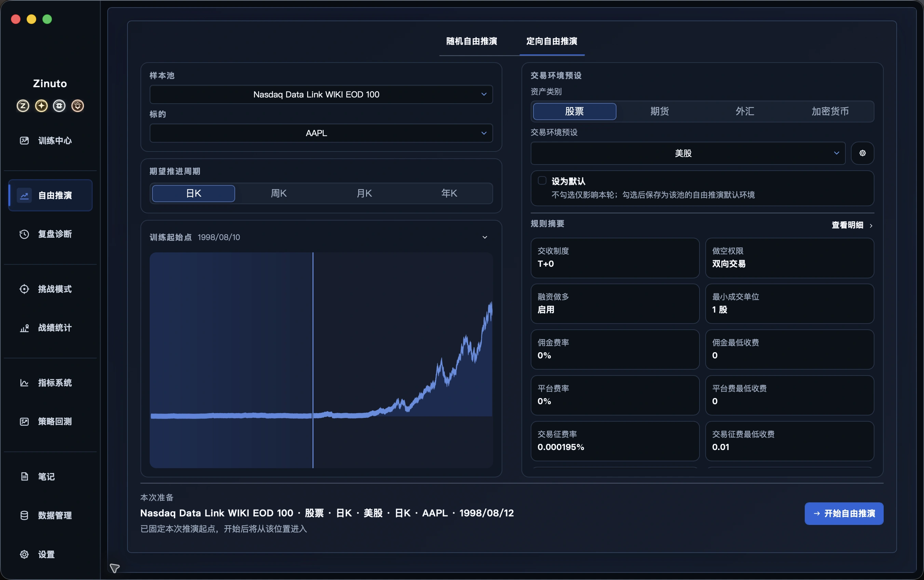Click the green macOS zoom window button
Viewport: 924px width, 580px height.
pyautogui.click(x=47, y=19)
